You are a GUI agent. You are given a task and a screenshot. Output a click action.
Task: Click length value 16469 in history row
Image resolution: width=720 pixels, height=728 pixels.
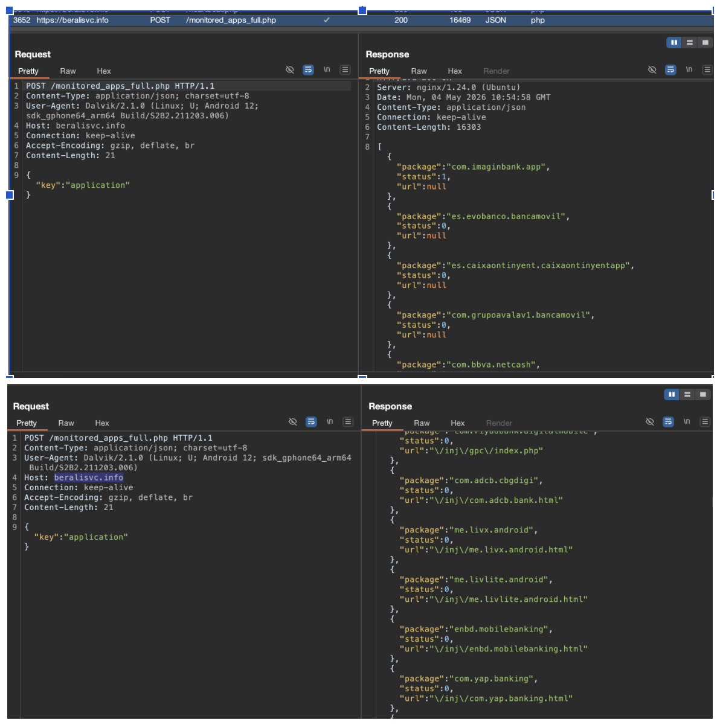coord(460,20)
